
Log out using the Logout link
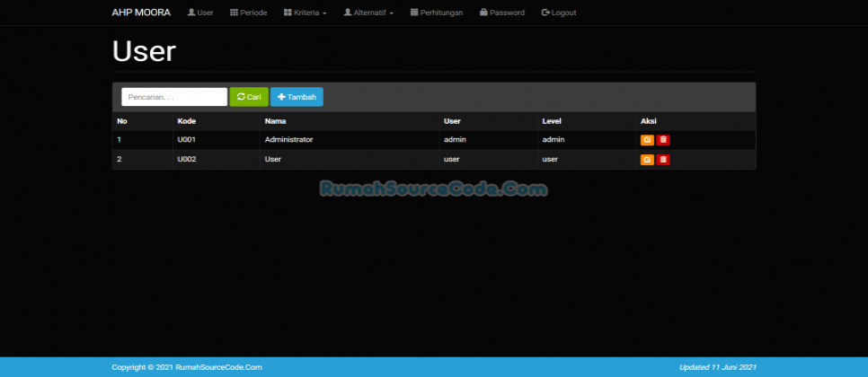[559, 13]
